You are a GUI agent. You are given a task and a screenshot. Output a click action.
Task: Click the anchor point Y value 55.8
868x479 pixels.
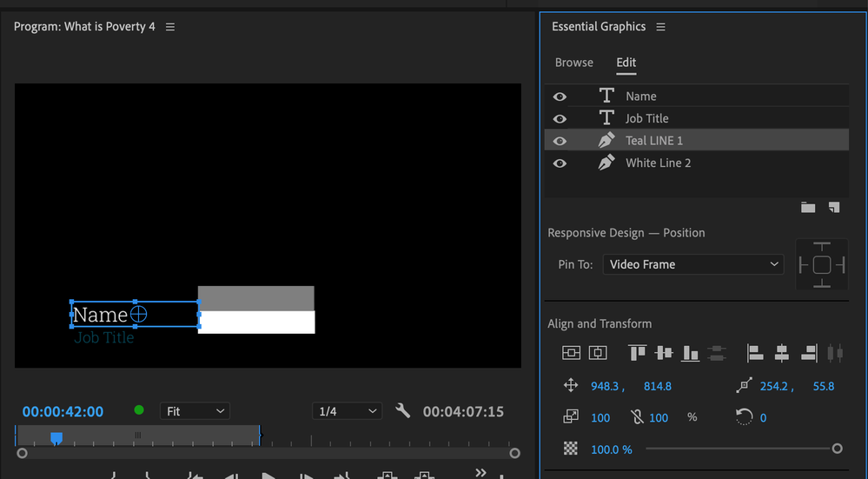[x=824, y=386]
